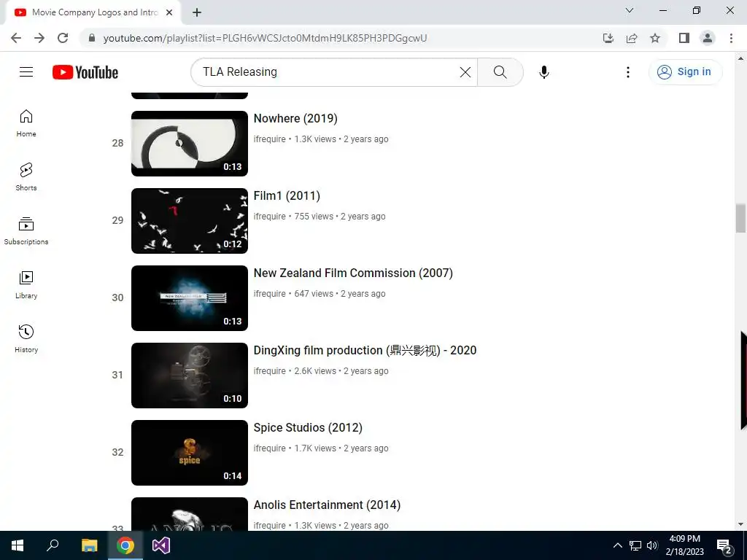The image size is (747, 560).
Task: Open the YouTube hamburger guide menu
Action: coord(26,72)
